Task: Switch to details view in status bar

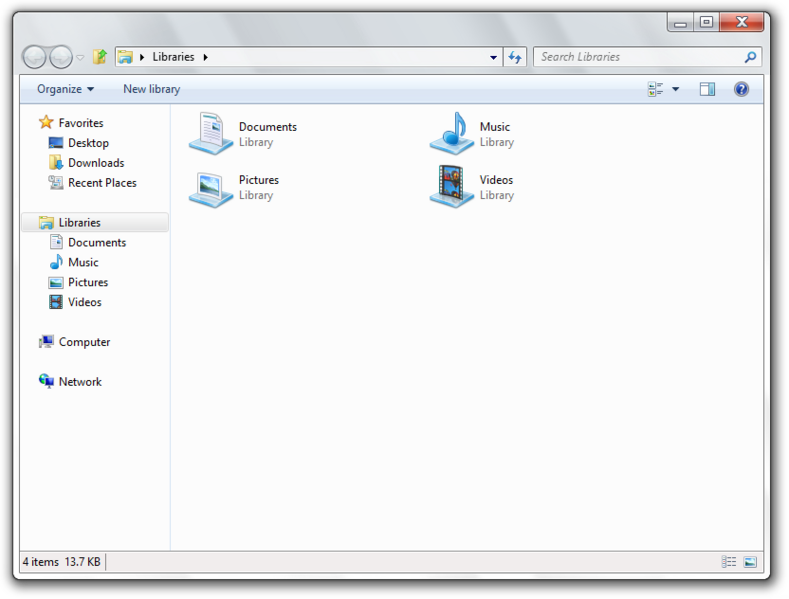Action: [x=729, y=562]
